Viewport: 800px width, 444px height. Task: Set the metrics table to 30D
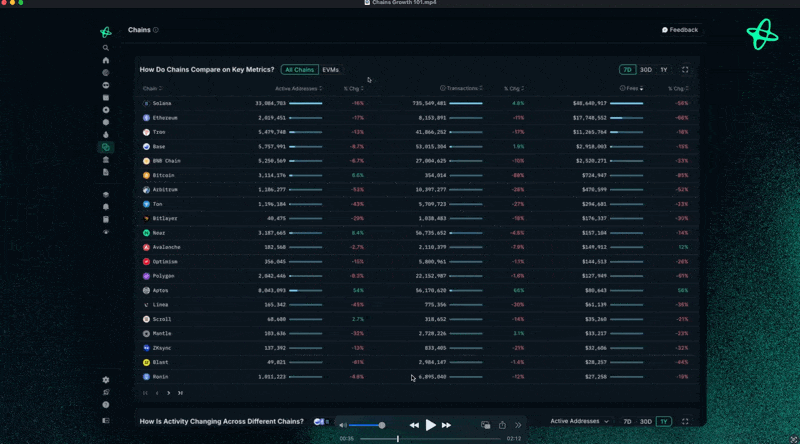[x=646, y=70]
